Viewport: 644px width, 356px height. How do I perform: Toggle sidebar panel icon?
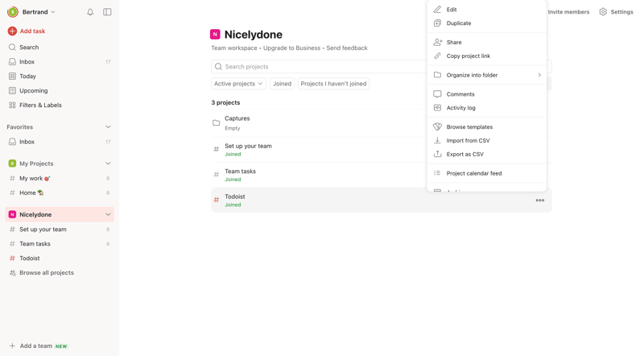pos(107,12)
